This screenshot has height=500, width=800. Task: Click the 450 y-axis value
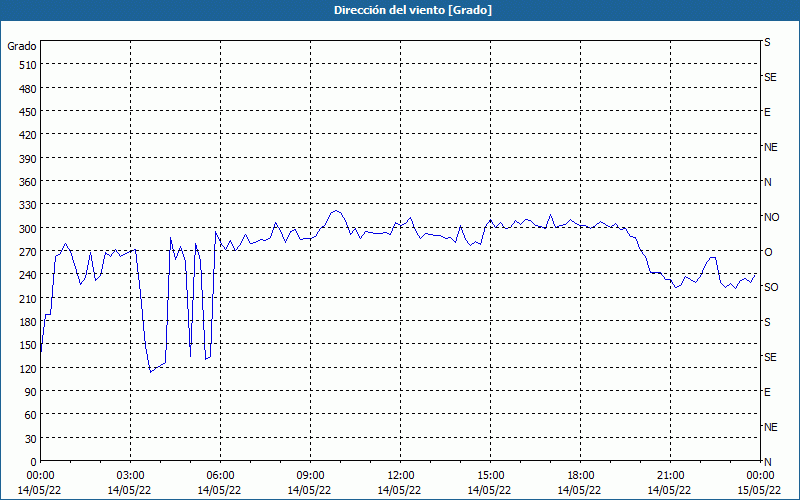29,112
